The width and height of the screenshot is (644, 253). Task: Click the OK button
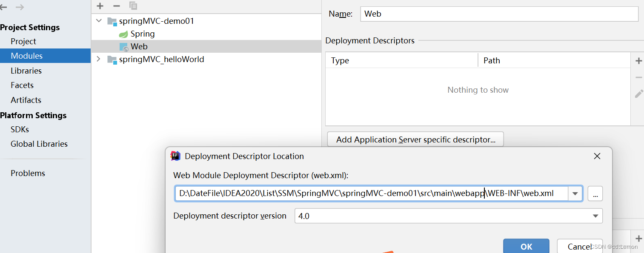526,247
